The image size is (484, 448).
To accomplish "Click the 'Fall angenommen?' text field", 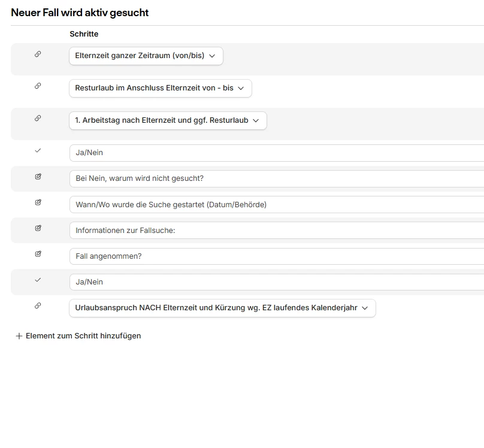I will coord(276,256).
